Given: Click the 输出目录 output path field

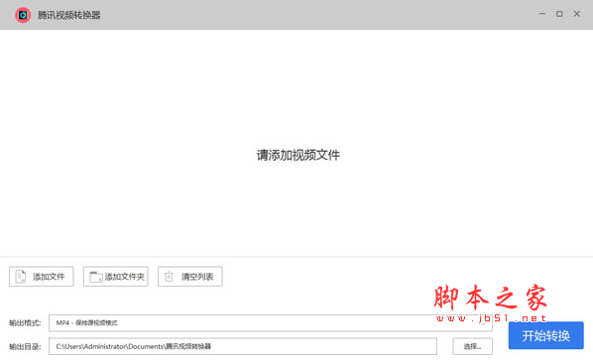Looking at the screenshot, I should (x=243, y=346).
